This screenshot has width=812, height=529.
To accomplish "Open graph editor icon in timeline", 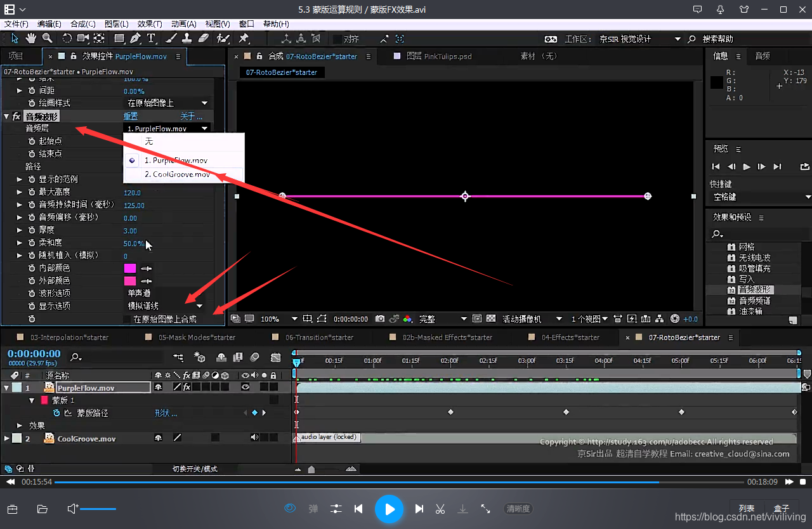I will point(275,358).
